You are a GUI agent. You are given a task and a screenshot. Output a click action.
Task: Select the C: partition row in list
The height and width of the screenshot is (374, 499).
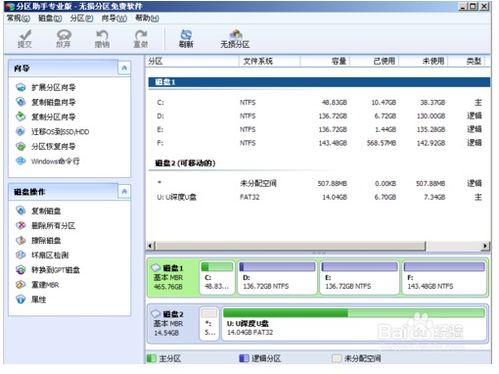(319, 102)
